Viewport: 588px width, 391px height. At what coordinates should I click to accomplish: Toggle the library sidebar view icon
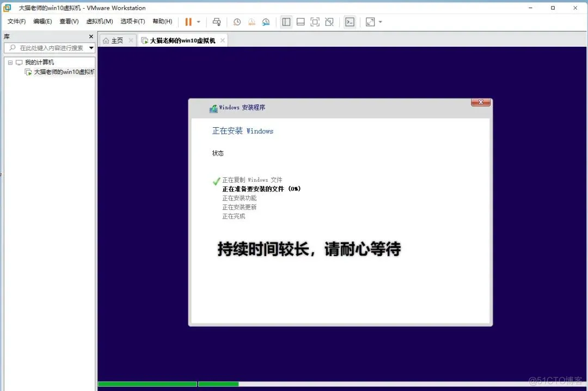286,22
